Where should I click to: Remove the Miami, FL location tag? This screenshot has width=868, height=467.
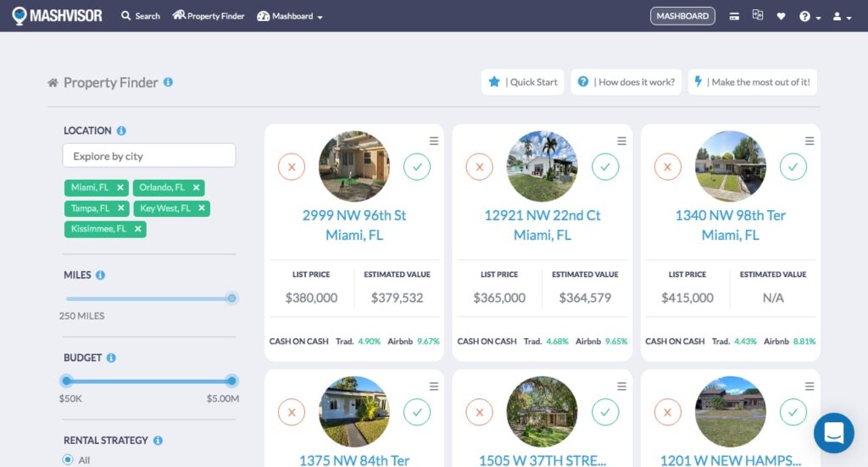120,187
